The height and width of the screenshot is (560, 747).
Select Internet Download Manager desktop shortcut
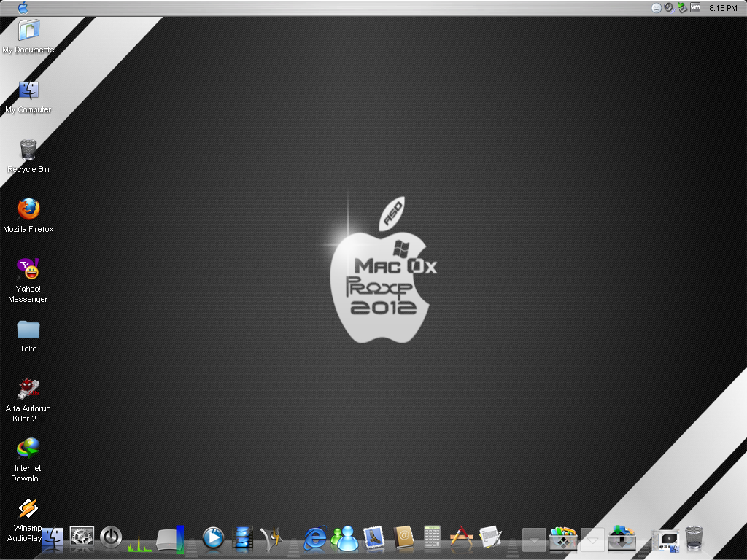[28, 460]
